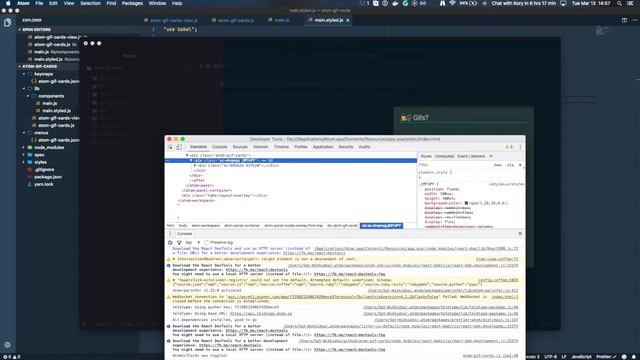Open the settings gear at bottom left
The height and width of the screenshot is (360, 640).
[x=7, y=344]
